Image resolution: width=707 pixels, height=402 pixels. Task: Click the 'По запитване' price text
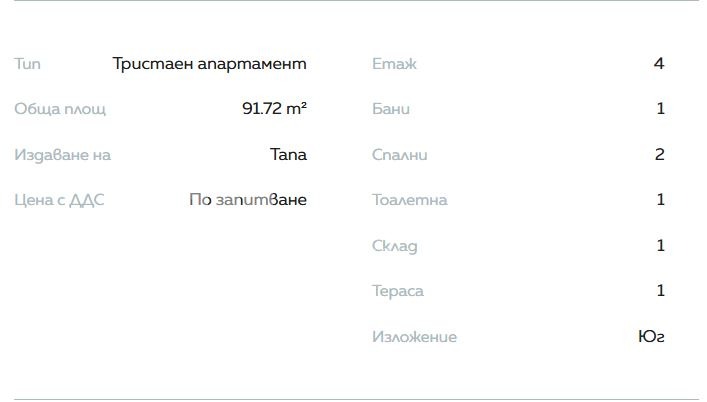(x=247, y=200)
